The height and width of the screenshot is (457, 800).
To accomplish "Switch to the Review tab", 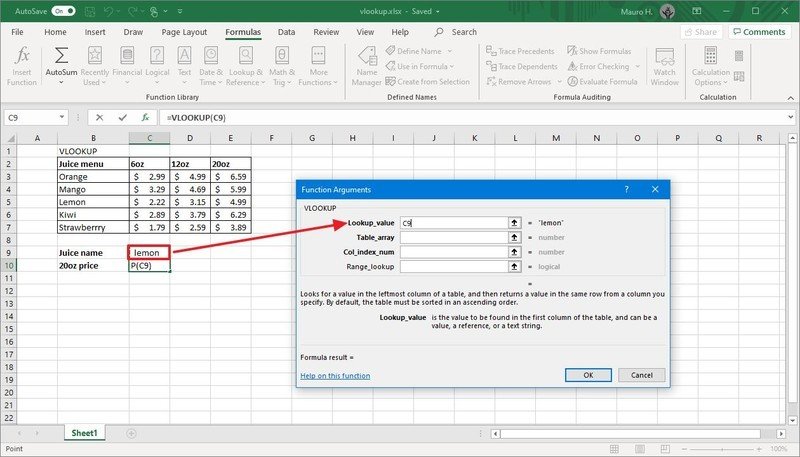I will [326, 32].
